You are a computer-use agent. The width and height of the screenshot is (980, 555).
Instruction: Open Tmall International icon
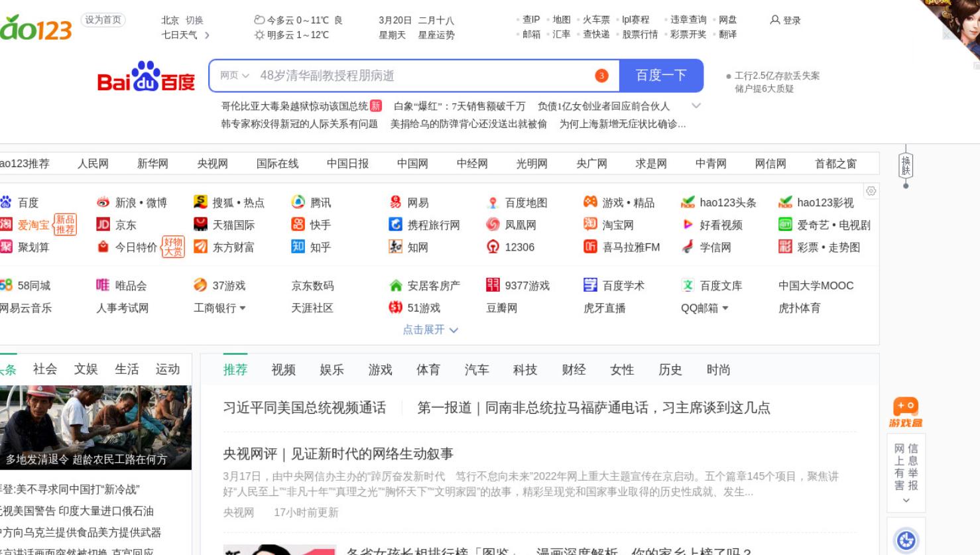[x=200, y=224]
